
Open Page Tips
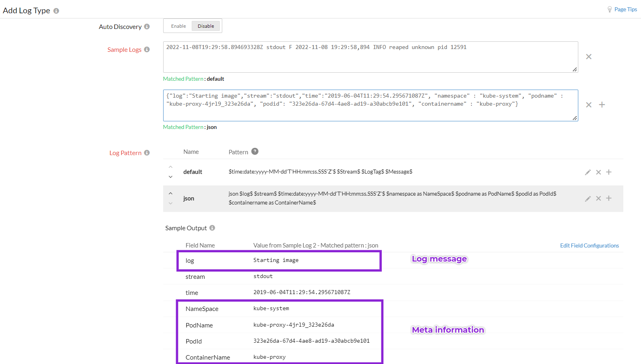click(625, 9)
